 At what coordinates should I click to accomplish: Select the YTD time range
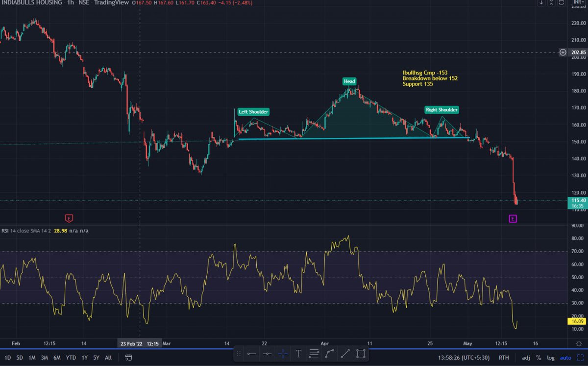coord(72,358)
